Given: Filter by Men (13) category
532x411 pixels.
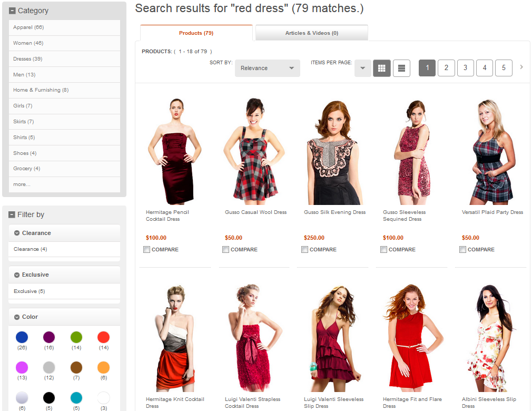Looking at the screenshot, I should pyautogui.click(x=64, y=75).
